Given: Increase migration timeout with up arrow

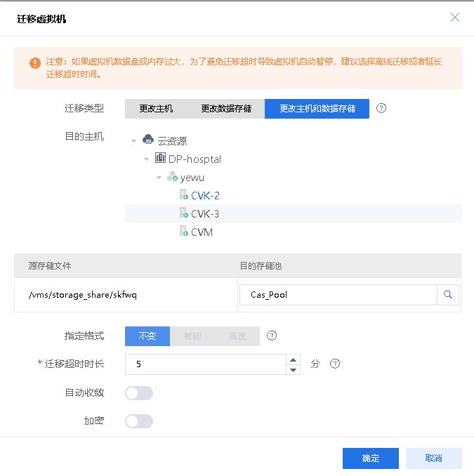Looking at the screenshot, I should tap(294, 359).
